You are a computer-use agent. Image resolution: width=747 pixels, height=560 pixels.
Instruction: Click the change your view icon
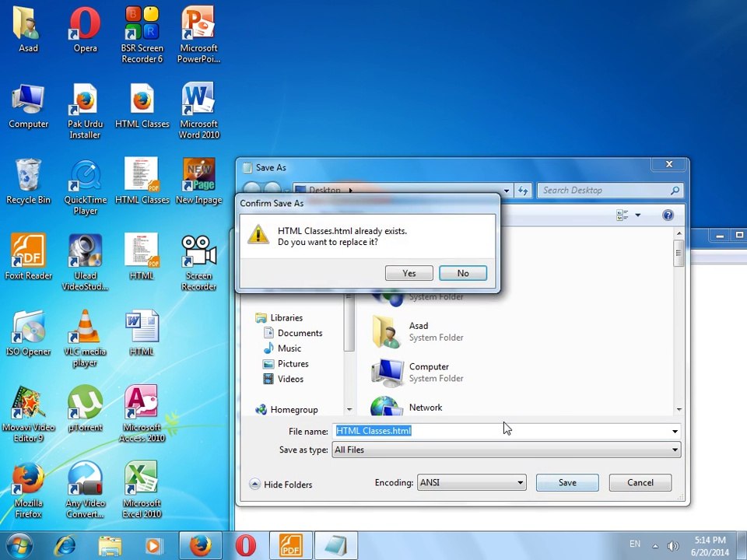coord(622,215)
